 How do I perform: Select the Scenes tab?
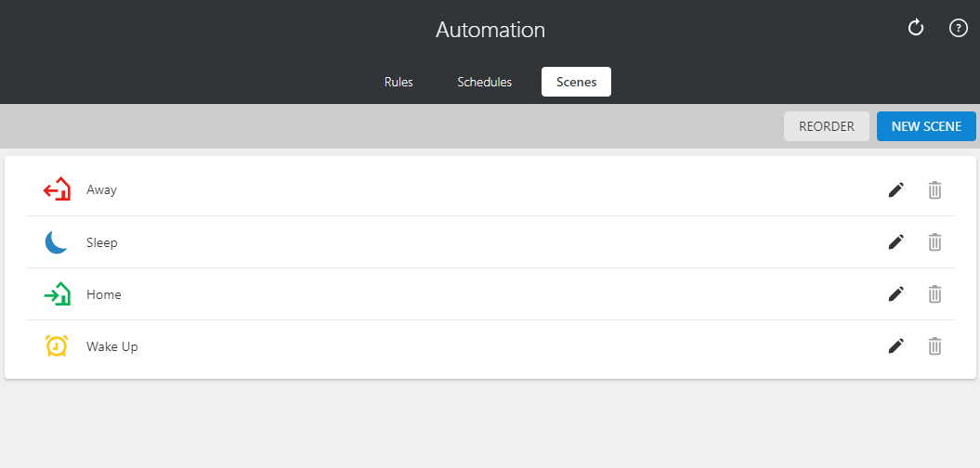(x=576, y=82)
